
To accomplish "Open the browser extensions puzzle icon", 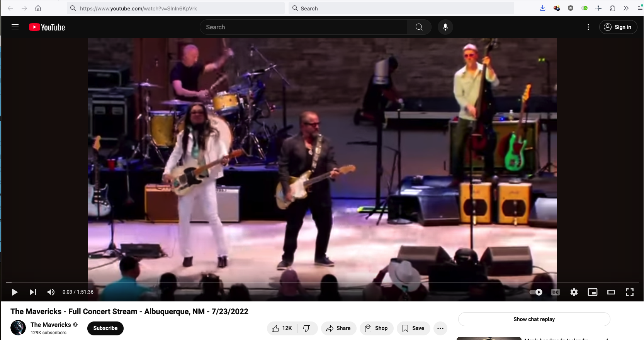I will pos(612,8).
